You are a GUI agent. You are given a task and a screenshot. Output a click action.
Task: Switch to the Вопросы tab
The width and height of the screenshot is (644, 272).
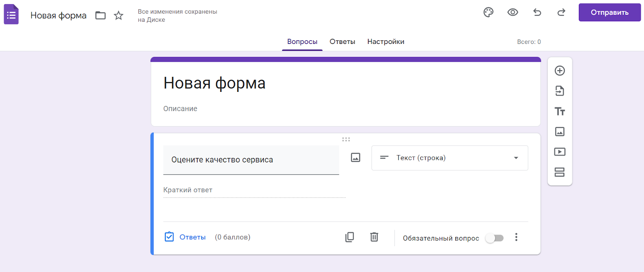[x=302, y=42]
